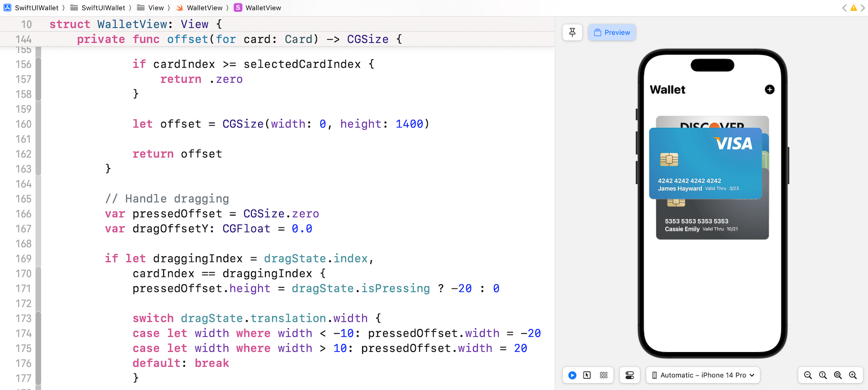This screenshot has height=390, width=868.
Task: Open the preview variants grid
Action: click(604, 375)
